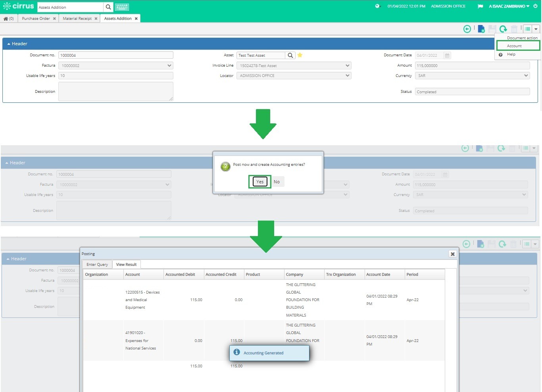The width and height of the screenshot is (542, 392).
Task: Click the Description text area in the undimmed form
Action: click(x=116, y=92)
